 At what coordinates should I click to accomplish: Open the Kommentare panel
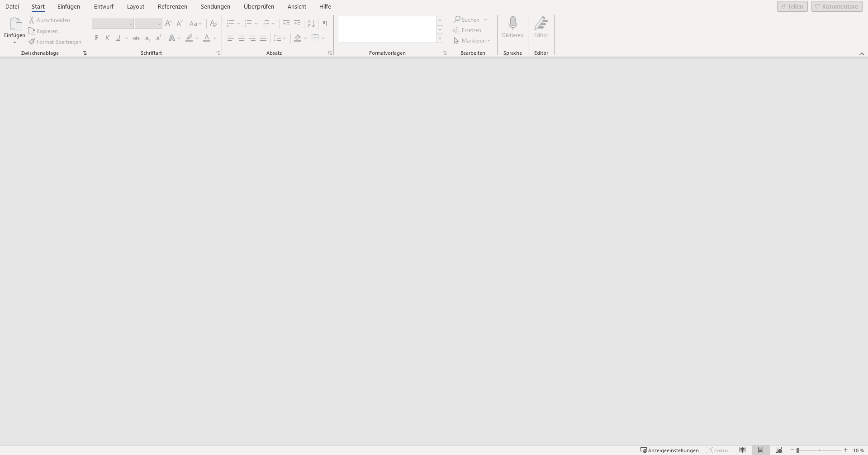pyautogui.click(x=836, y=6)
